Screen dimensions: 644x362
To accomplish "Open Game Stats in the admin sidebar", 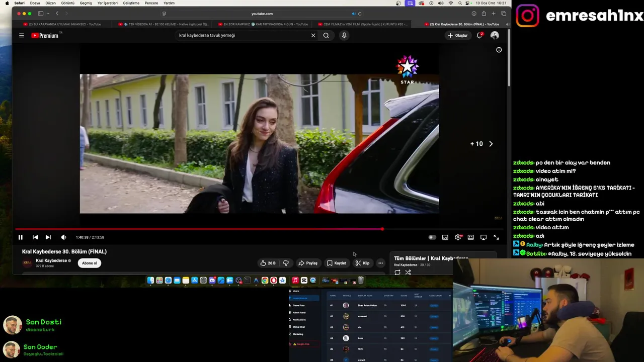I will (298, 305).
